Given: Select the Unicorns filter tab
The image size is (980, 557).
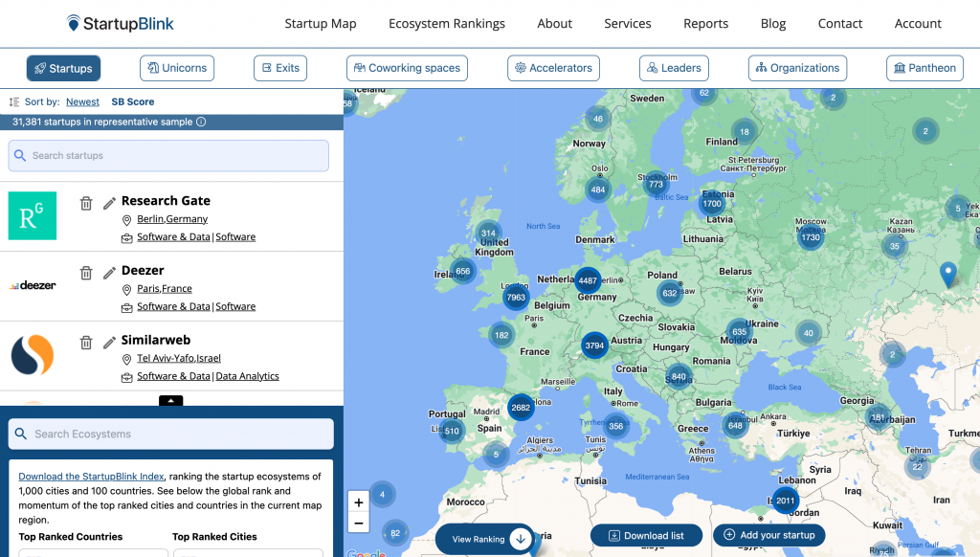Looking at the screenshot, I should [x=177, y=68].
